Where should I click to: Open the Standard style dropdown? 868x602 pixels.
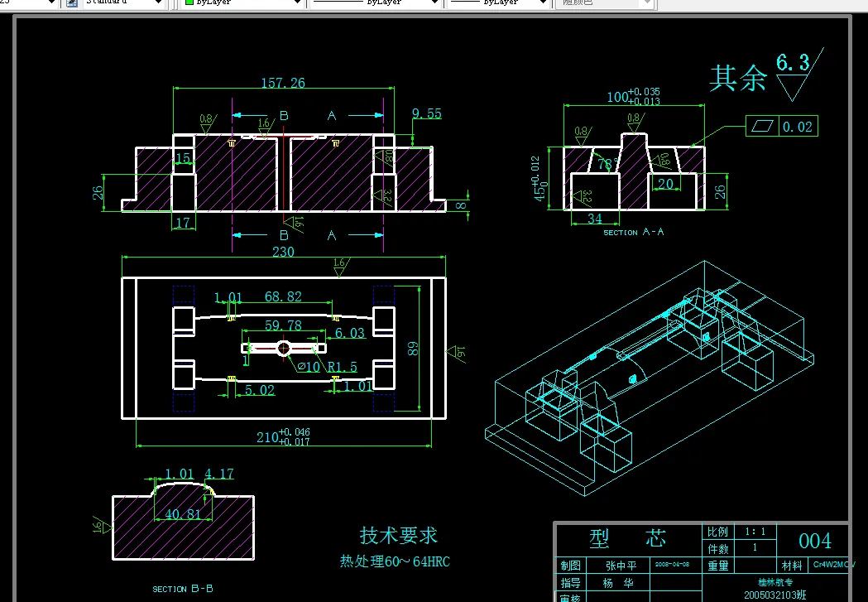(158, 2)
